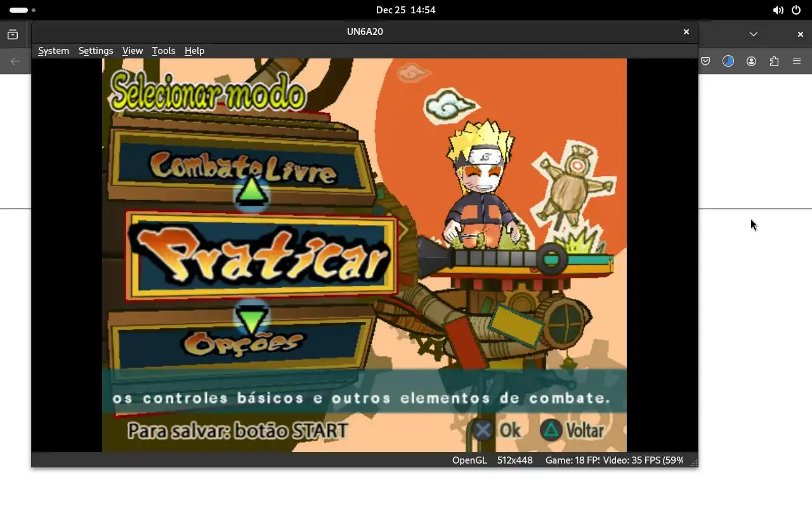Click the Para salvar: botão START hint
This screenshot has height=508, width=812.
pos(237,431)
